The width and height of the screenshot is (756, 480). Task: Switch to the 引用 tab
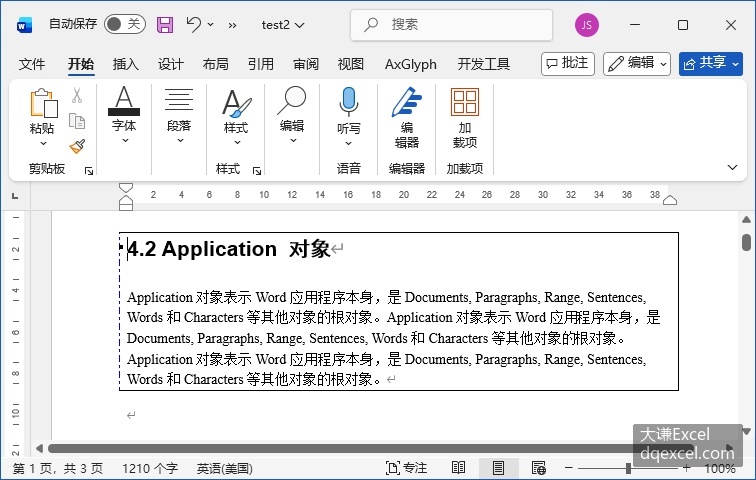coord(261,64)
